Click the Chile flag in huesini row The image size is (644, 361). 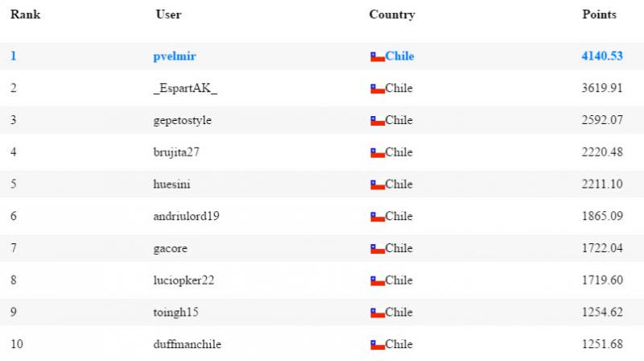(378, 185)
